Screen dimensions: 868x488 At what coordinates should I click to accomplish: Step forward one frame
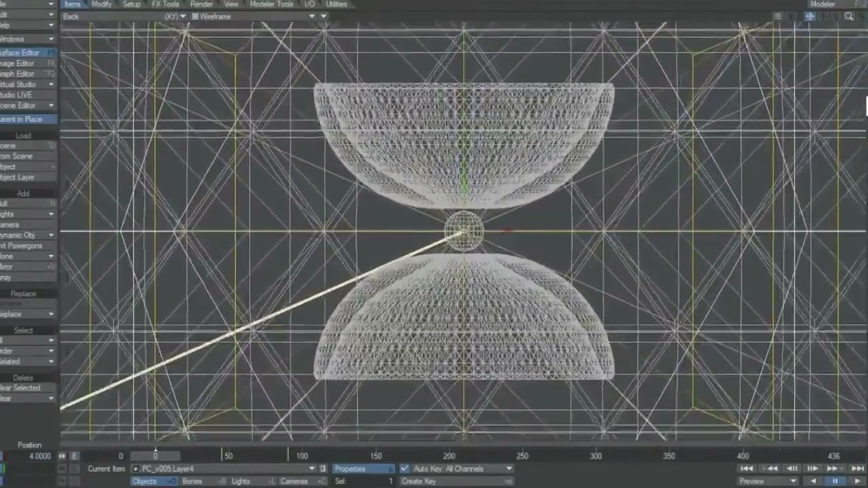click(x=812, y=468)
